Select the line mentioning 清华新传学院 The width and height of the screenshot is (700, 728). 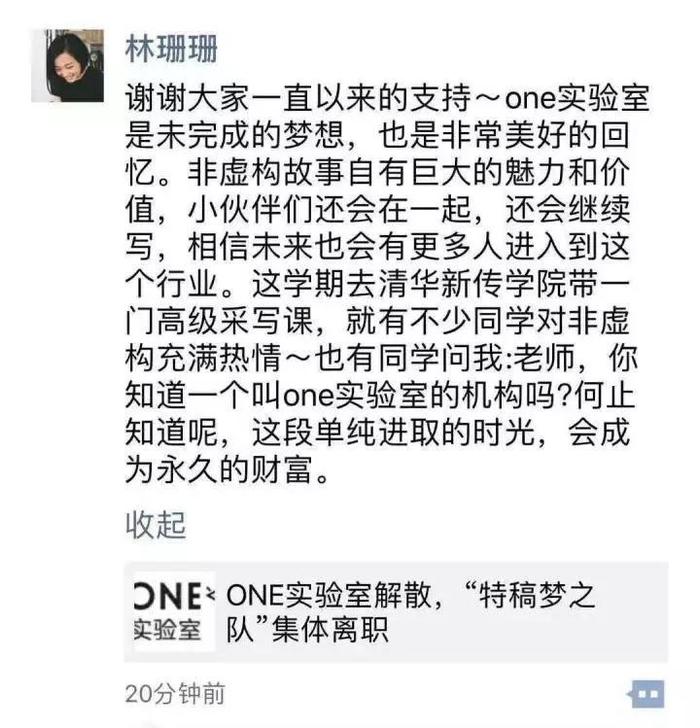tap(377, 284)
